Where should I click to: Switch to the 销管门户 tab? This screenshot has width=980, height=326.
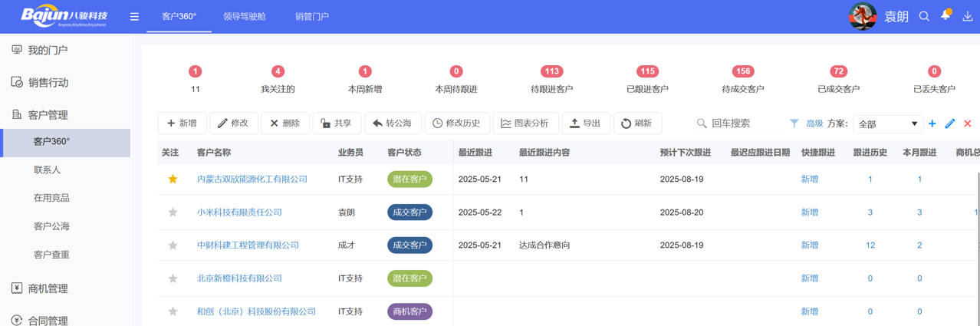(312, 16)
